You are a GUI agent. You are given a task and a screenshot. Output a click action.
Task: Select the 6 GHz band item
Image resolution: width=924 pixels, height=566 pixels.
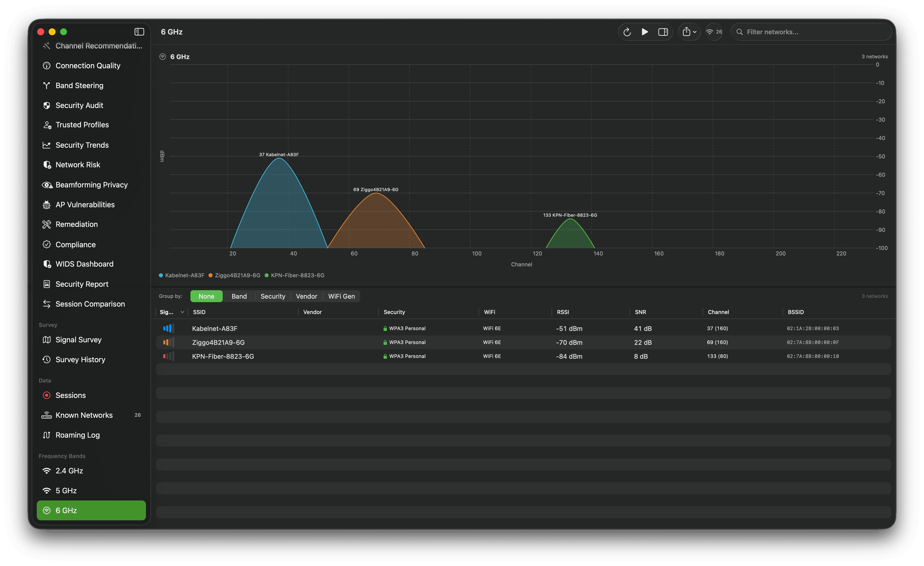click(x=92, y=510)
